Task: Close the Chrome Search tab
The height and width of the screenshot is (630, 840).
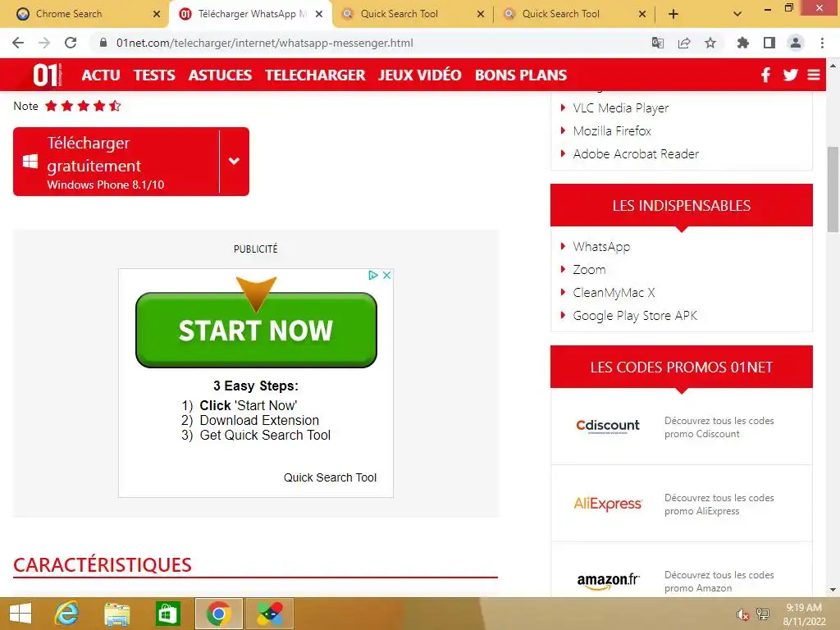Action: pyautogui.click(x=157, y=15)
